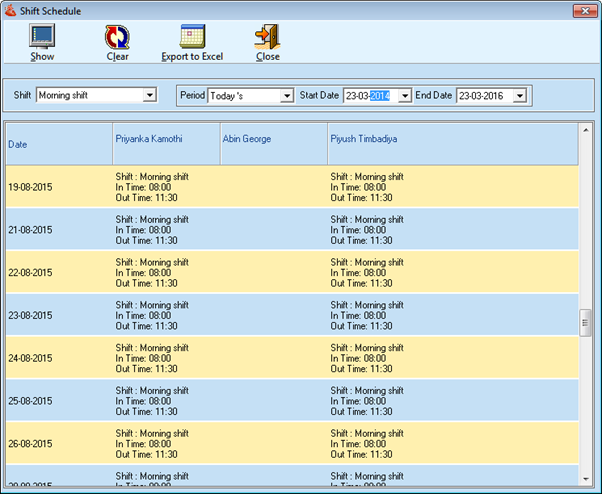Select the row dated 19-08-2015
The height and width of the screenshot is (494, 602).
(x=30, y=187)
